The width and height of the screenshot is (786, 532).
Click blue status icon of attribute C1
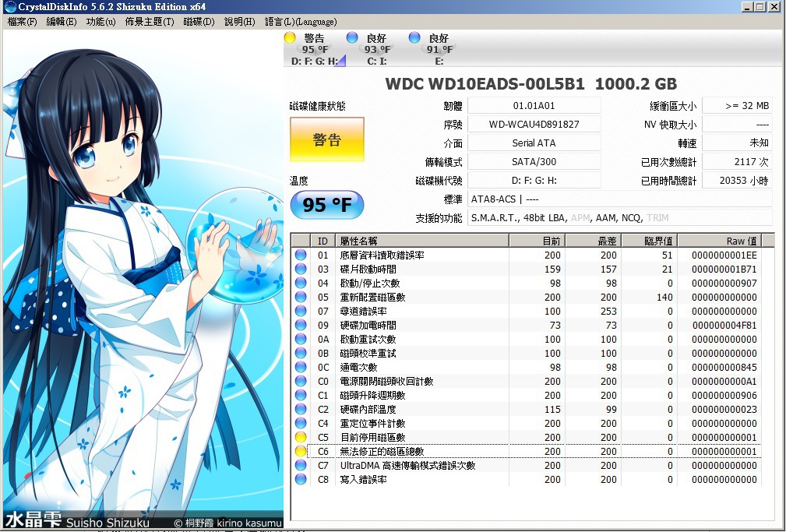pos(301,395)
